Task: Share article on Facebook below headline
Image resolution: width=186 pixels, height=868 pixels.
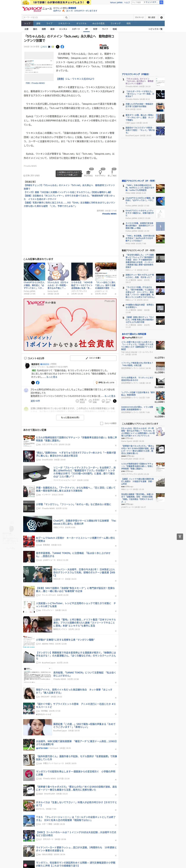Action: (x=62, y=47)
